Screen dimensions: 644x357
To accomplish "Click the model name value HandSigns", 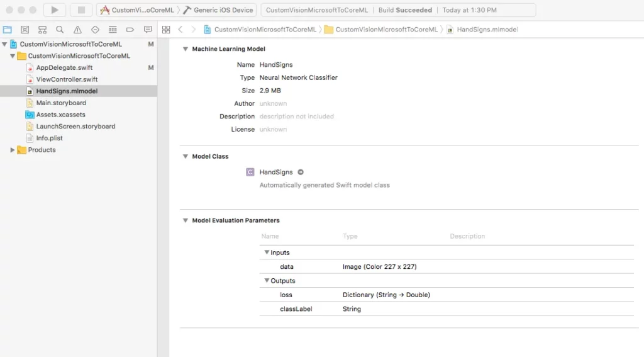I will point(276,65).
